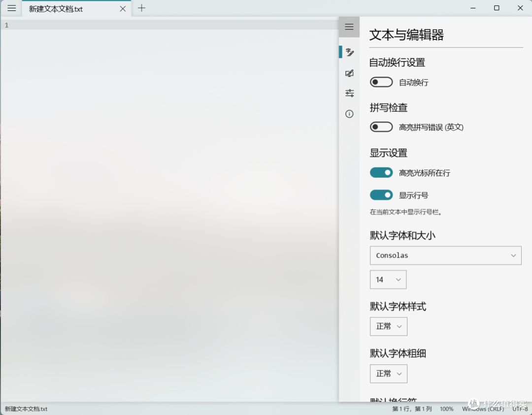Open the Consolas font dropdown
Viewport: 532px width, 415px height.
coord(445,255)
